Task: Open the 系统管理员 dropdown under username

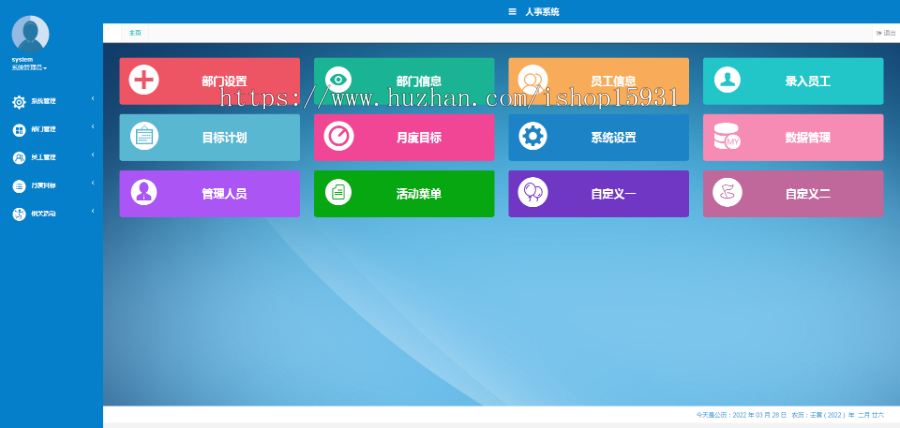Action: (30, 67)
